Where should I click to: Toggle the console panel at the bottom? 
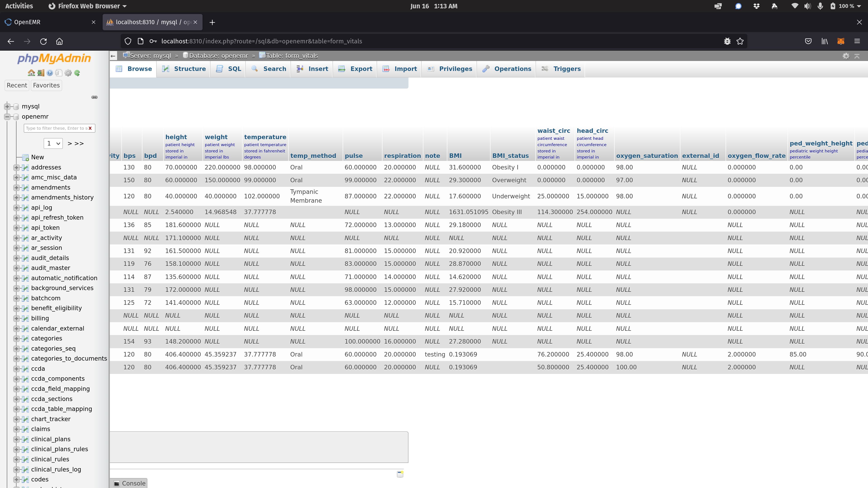[129, 483]
